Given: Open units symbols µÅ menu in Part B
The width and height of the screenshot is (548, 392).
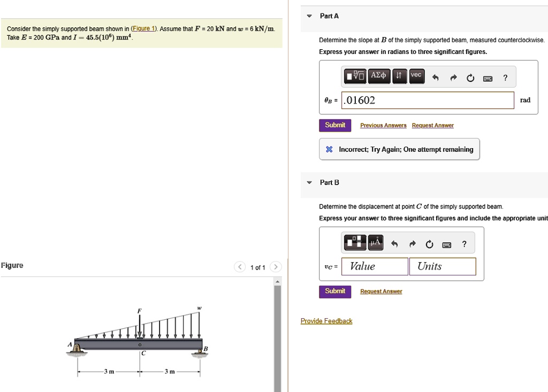Looking at the screenshot, I should [375, 242].
